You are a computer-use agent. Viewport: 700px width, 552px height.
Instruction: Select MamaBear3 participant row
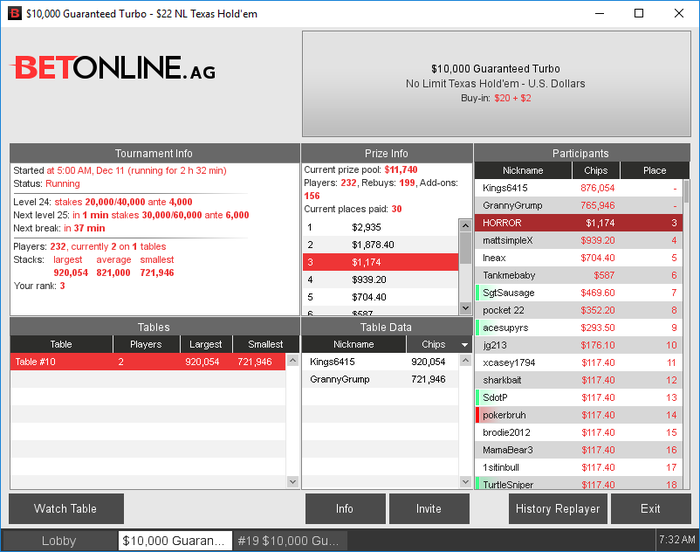tap(579, 449)
